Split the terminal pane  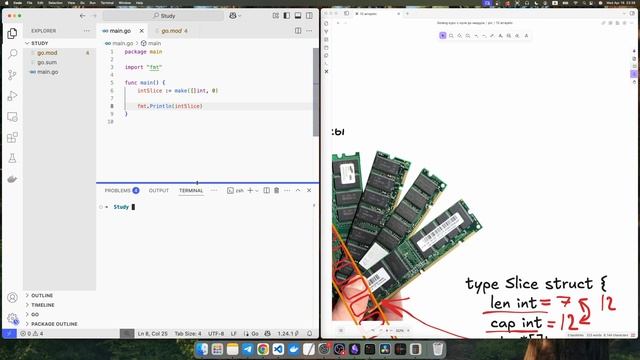click(267, 191)
